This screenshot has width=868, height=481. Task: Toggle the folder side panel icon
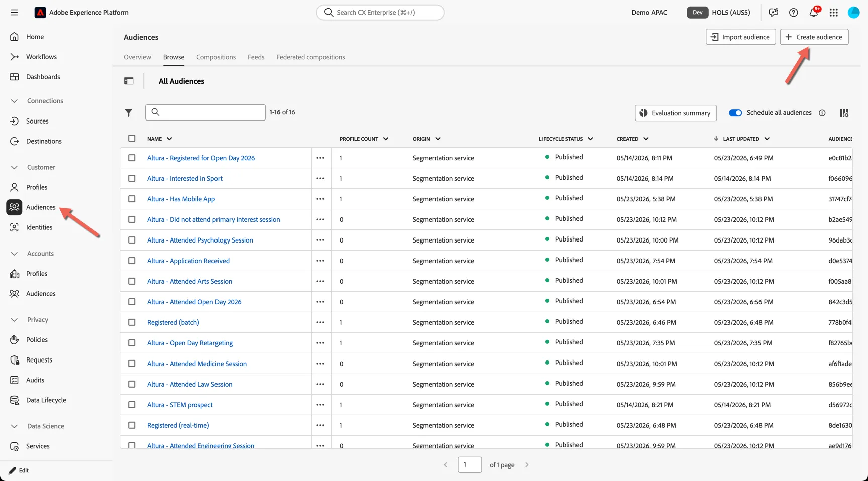[x=129, y=81]
